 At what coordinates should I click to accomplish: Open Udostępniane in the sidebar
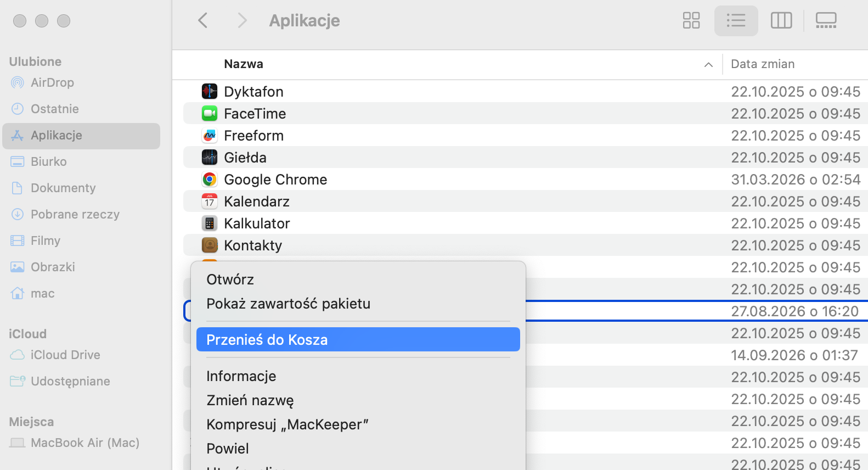click(81, 381)
